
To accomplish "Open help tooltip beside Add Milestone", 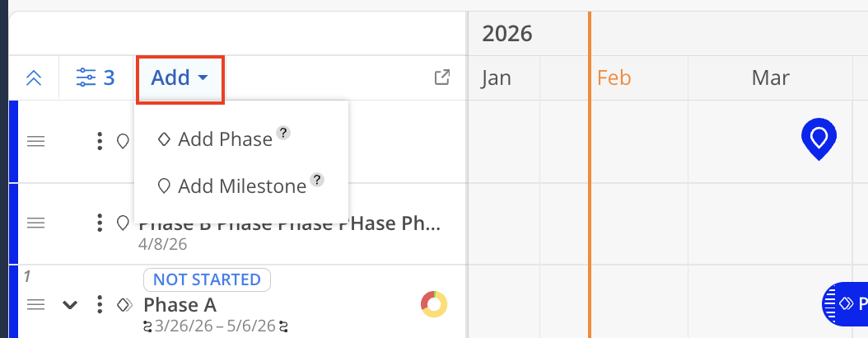I will click(x=316, y=180).
